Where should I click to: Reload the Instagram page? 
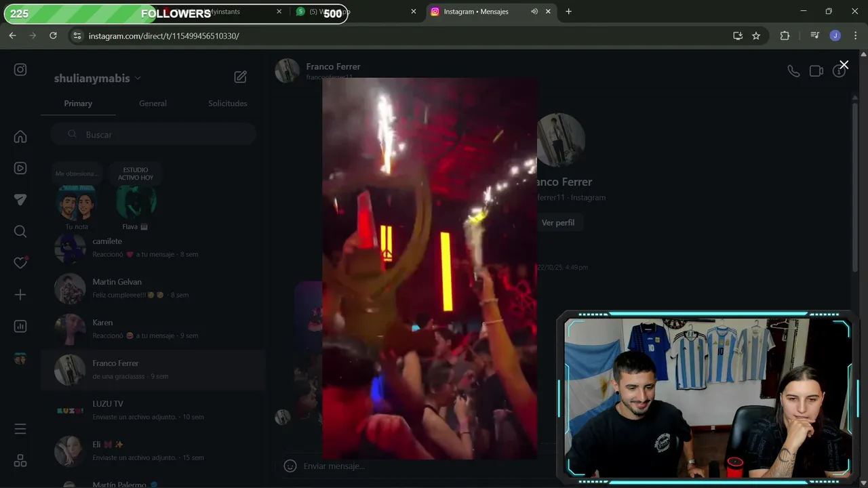53,35
